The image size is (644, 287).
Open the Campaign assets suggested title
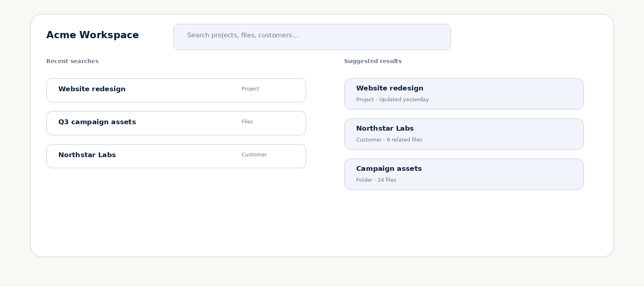click(x=389, y=168)
